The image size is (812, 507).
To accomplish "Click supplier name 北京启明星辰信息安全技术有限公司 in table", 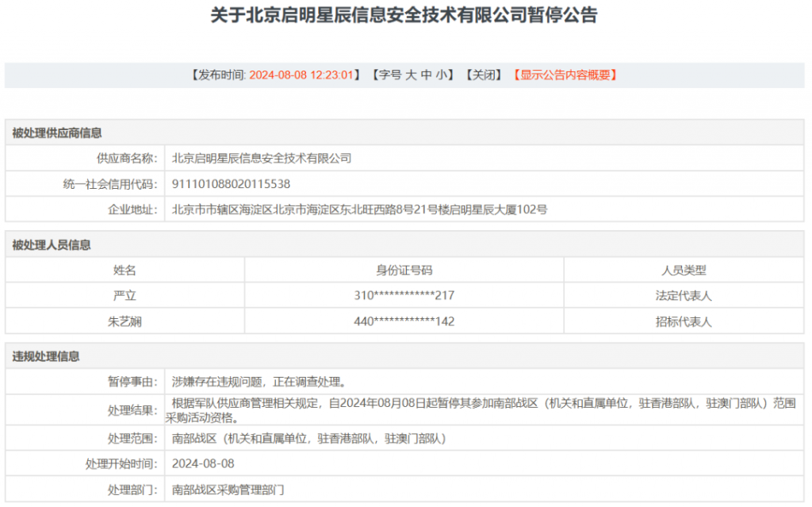I will pyautogui.click(x=262, y=158).
